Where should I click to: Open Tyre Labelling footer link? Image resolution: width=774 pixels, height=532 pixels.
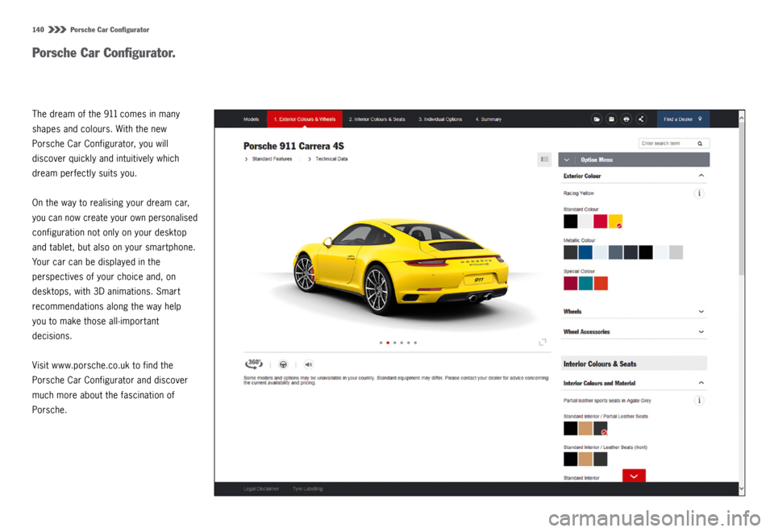(x=307, y=488)
